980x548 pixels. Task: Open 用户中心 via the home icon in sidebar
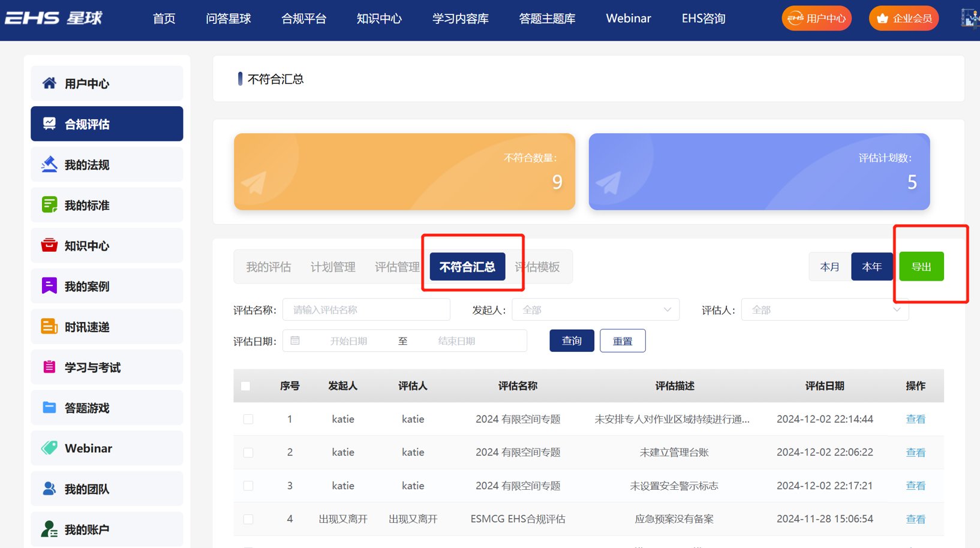50,83
